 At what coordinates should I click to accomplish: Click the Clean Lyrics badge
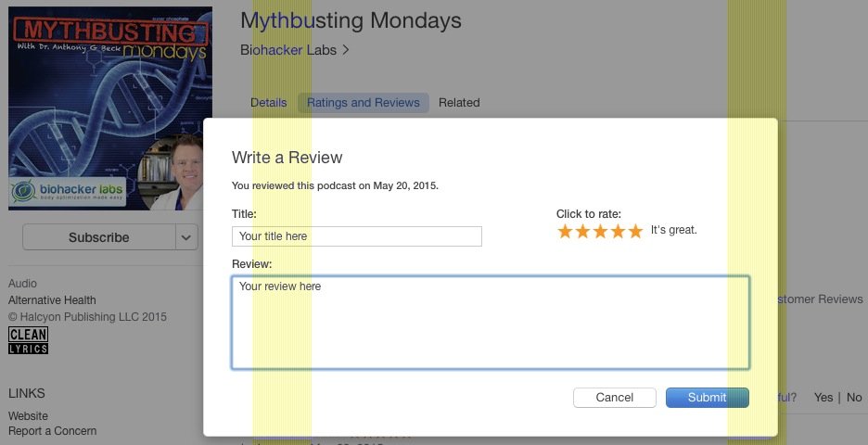(28, 340)
